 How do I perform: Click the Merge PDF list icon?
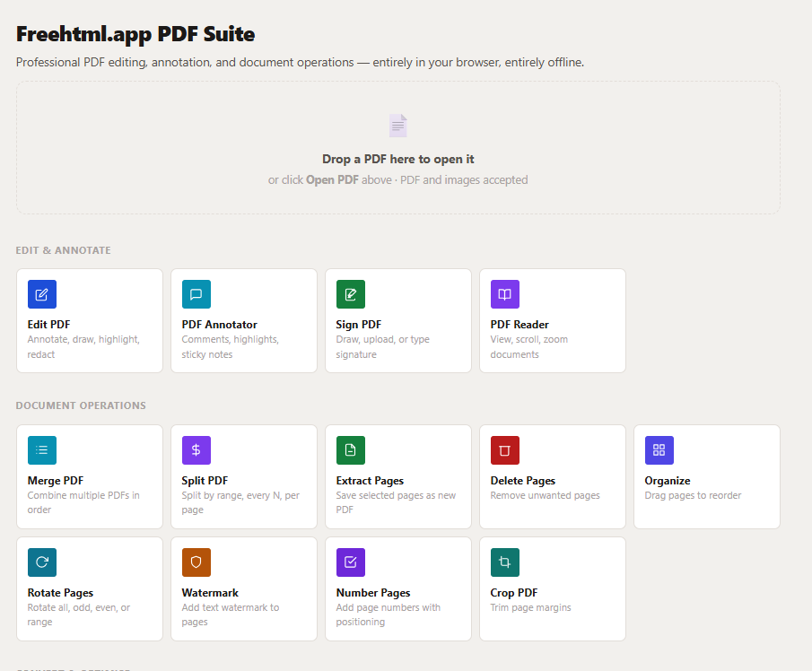point(41,449)
